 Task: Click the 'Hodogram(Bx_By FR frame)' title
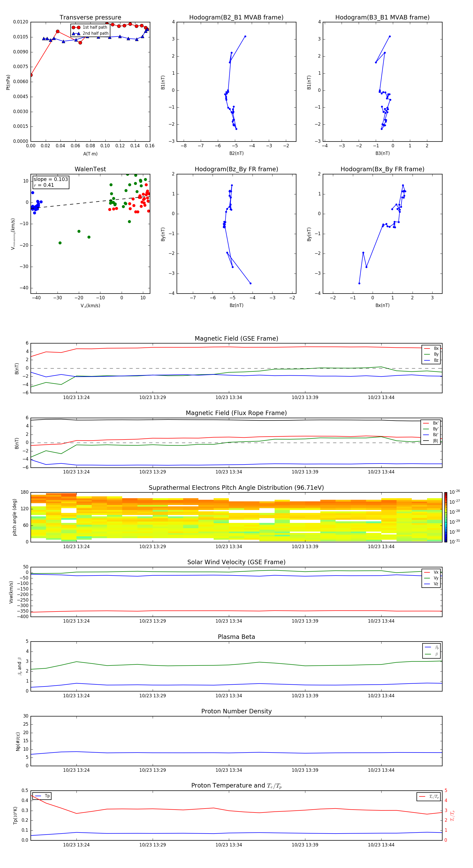point(382,169)
